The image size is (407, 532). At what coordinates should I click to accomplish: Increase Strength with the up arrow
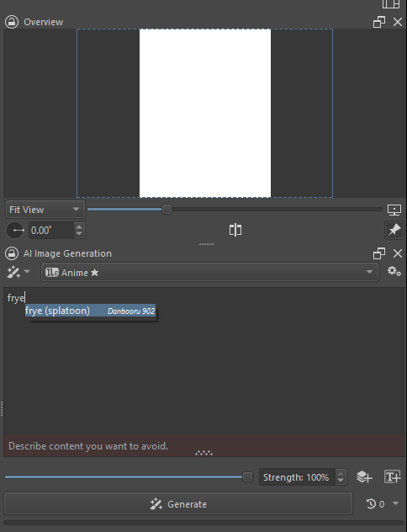click(341, 474)
